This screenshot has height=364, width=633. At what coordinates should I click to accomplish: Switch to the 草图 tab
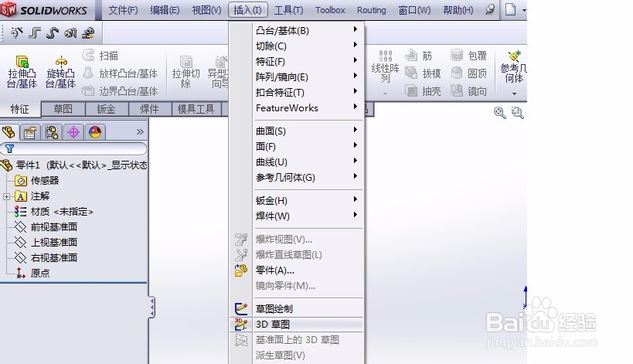[x=63, y=109]
